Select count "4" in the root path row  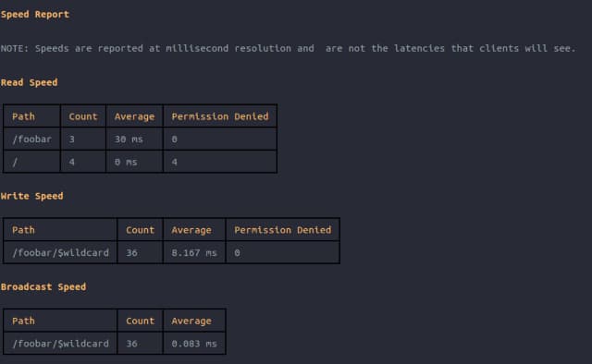83,162
